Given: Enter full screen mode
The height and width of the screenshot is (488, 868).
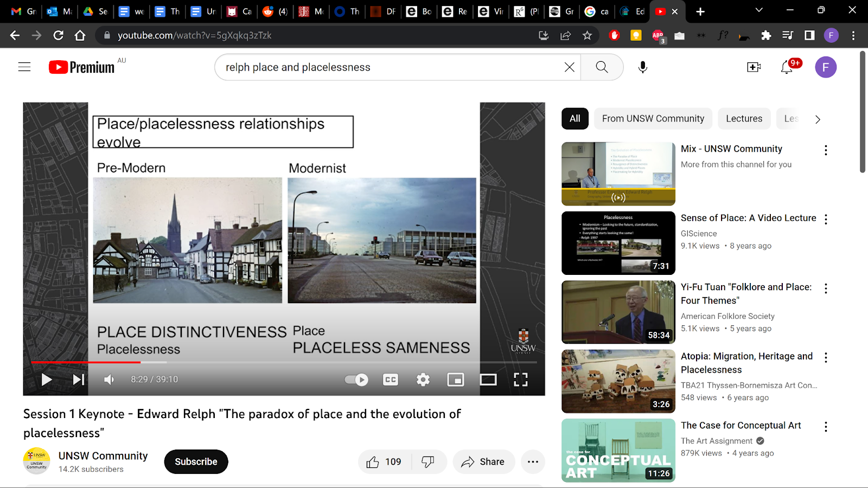Looking at the screenshot, I should [x=521, y=380].
